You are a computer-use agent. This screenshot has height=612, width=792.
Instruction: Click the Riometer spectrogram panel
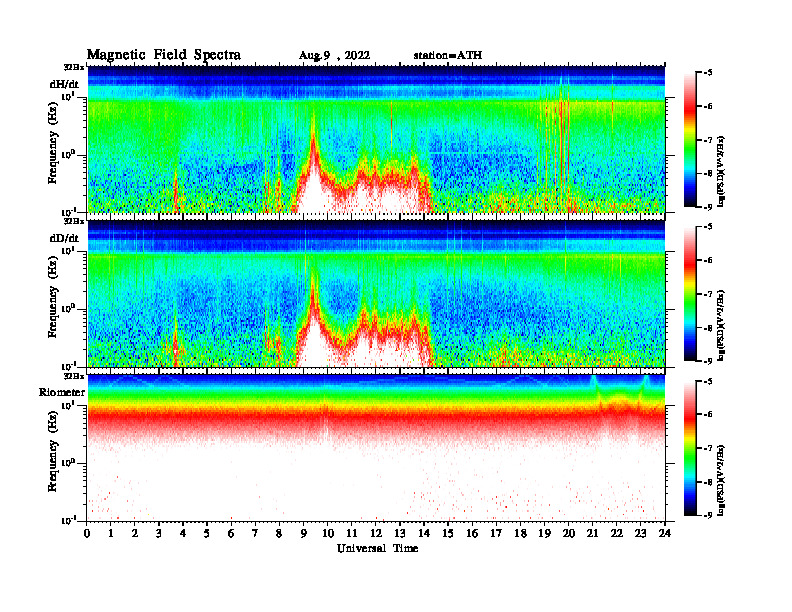pos(376,448)
